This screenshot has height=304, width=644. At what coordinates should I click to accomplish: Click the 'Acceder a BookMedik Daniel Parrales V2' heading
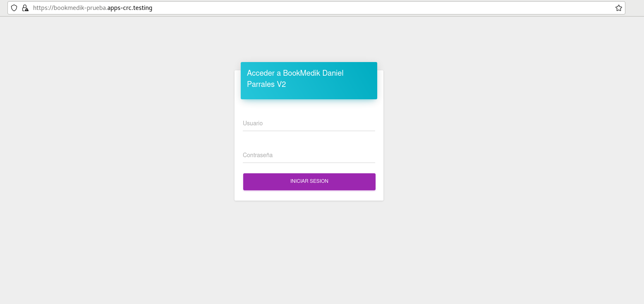pyautogui.click(x=295, y=79)
